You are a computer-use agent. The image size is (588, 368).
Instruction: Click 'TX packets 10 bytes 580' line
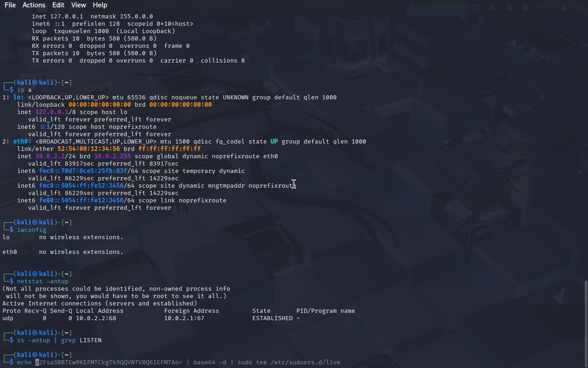tap(94, 53)
